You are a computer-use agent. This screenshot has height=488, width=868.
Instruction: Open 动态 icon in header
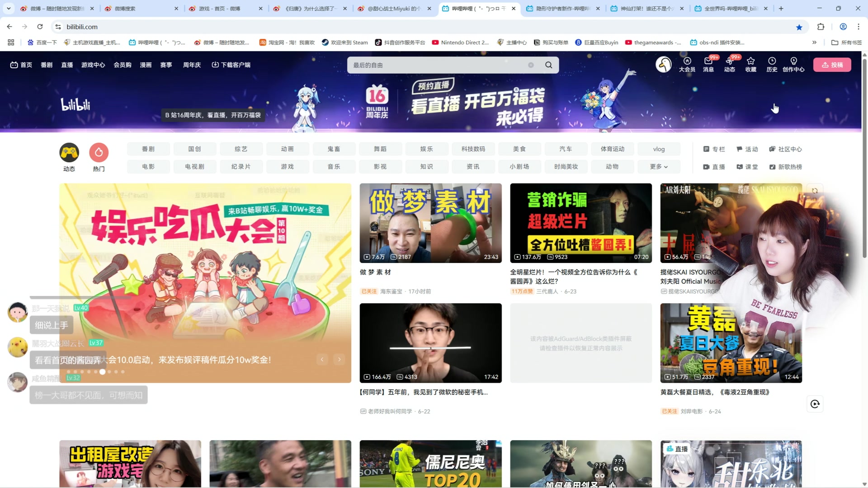click(x=729, y=65)
